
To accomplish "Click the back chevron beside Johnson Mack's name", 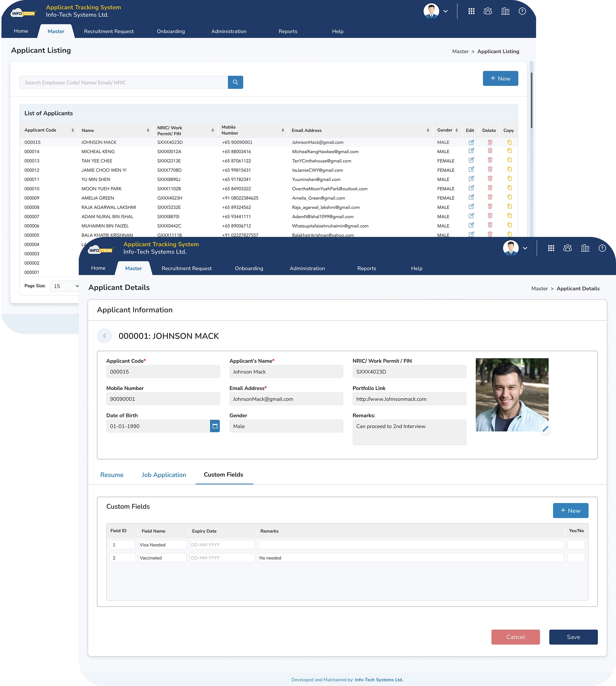I will (x=105, y=336).
